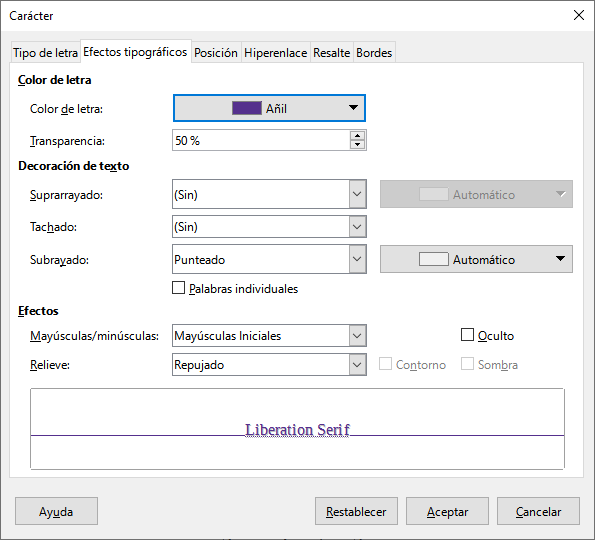The height and width of the screenshot is (540, 595).
Task: Click the Liberation Serif preview text
Action: coord(297,430)
